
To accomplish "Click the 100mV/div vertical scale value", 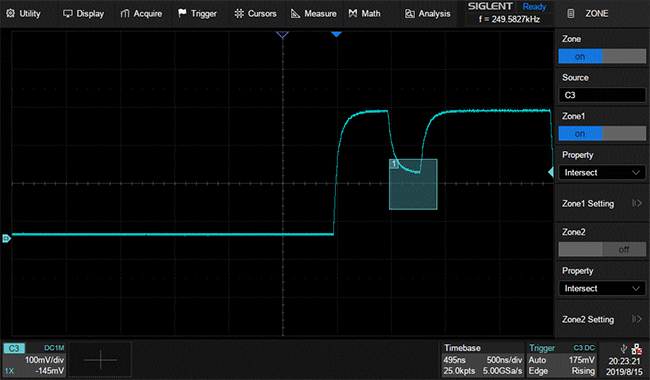I will pos(44,360).
